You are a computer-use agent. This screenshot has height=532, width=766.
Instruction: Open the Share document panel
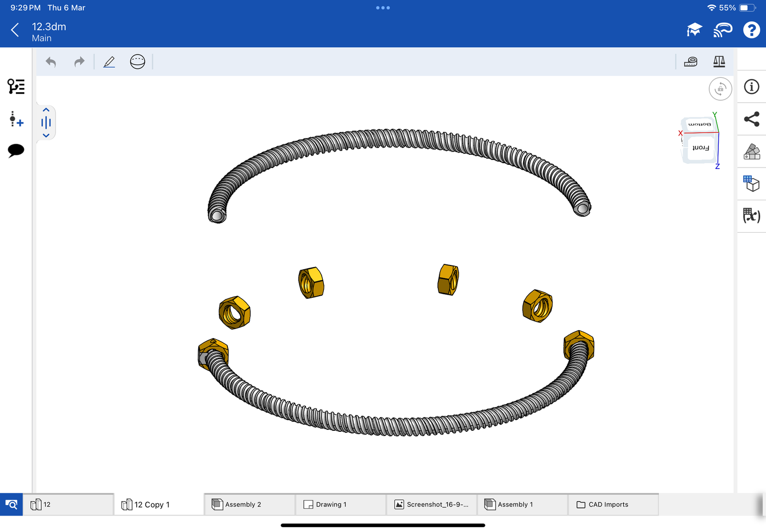[x=751, y=119]
